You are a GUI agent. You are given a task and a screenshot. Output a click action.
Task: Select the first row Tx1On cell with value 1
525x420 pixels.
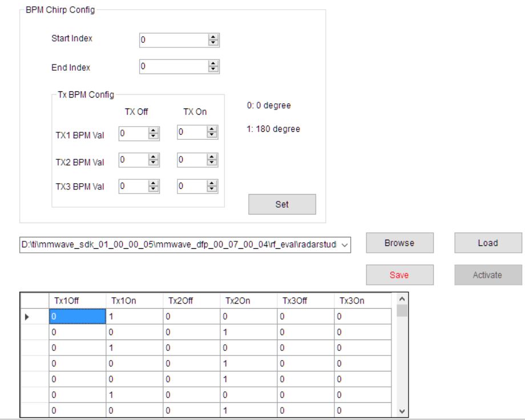point(135,317)
